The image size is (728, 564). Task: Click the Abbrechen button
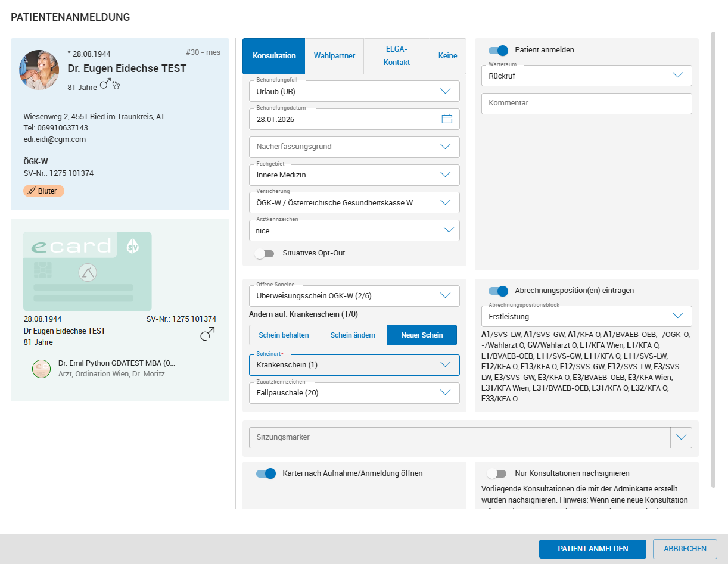click(685, 549)
